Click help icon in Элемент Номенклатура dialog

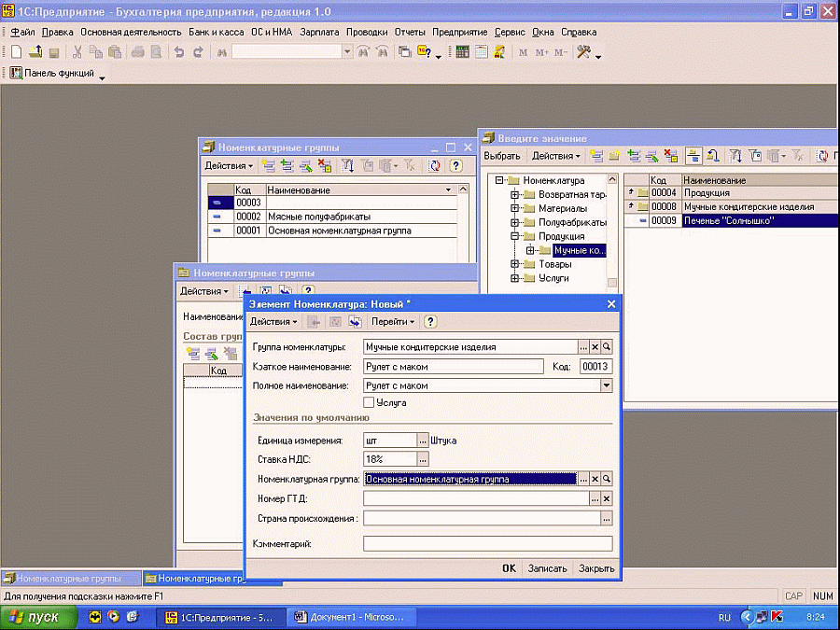[x=430, y=321]
